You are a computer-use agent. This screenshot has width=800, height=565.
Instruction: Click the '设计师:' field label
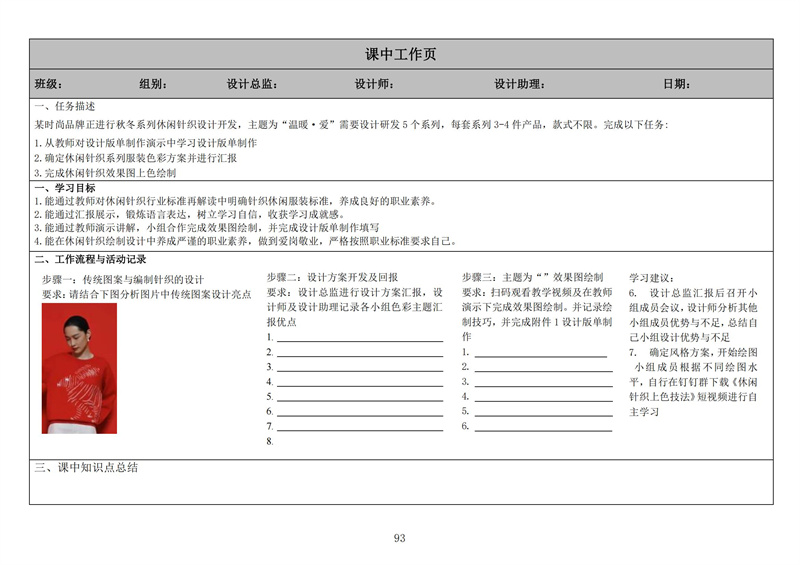374,84
